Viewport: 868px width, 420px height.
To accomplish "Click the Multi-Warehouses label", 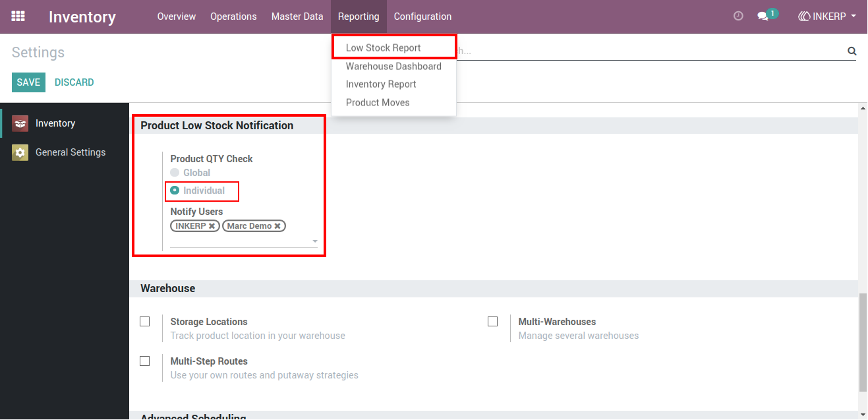I will [x=557, y=322].
